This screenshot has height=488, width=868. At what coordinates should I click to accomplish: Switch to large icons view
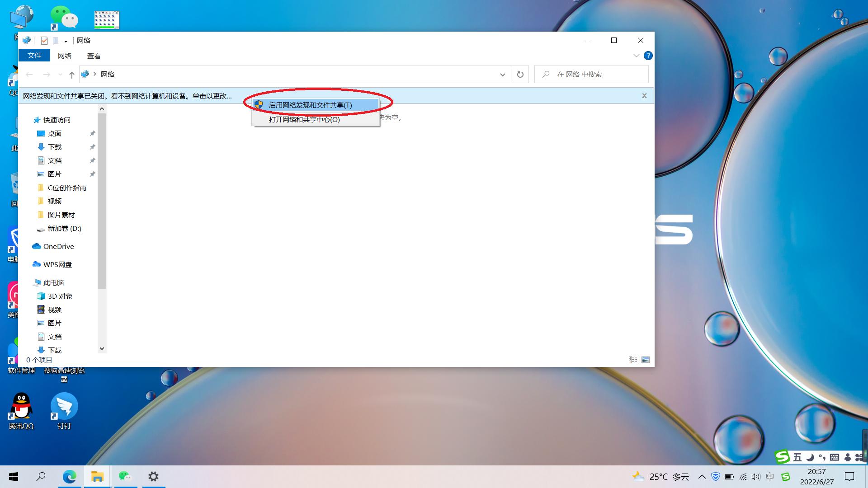(646, 360)
